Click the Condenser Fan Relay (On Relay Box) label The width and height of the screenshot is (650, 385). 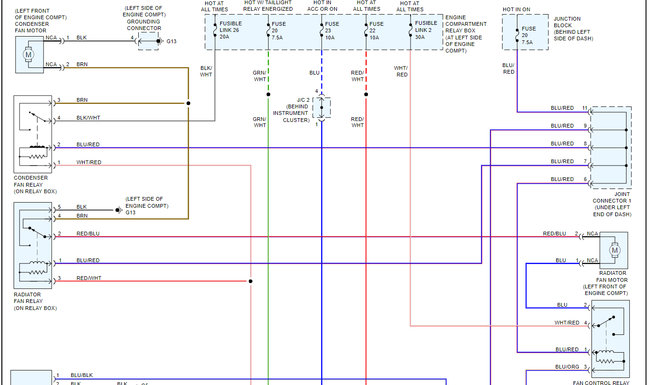[35, 184]
